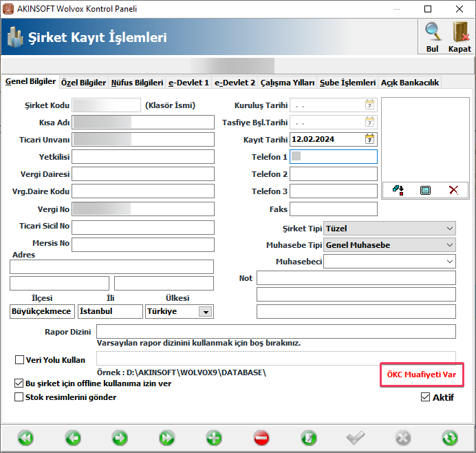This screenshot has height=453, width=476.
Task: Click the ÖKC Muafiyeti Var button
Action: coord(422,376)
